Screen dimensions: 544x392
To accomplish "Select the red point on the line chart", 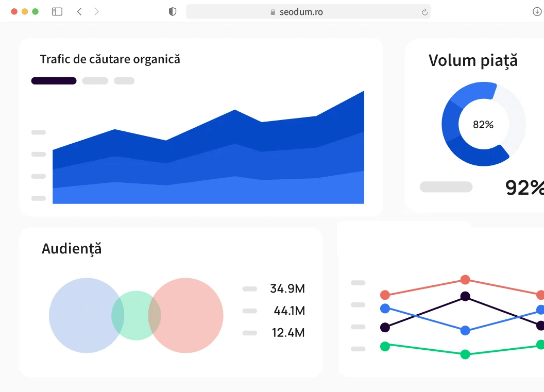I will 465,280.
